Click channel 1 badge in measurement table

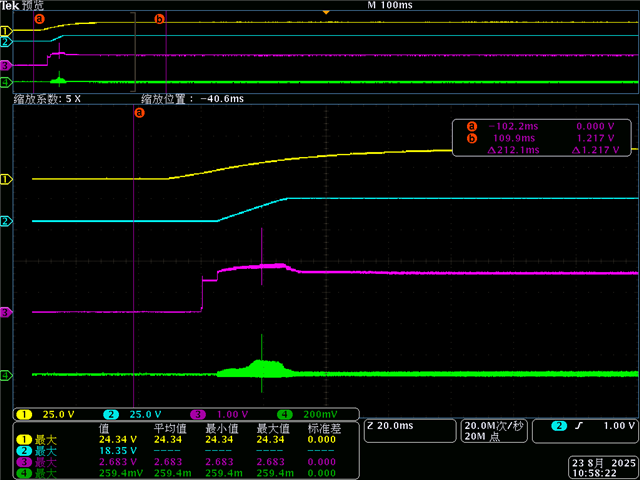point(24,440)
